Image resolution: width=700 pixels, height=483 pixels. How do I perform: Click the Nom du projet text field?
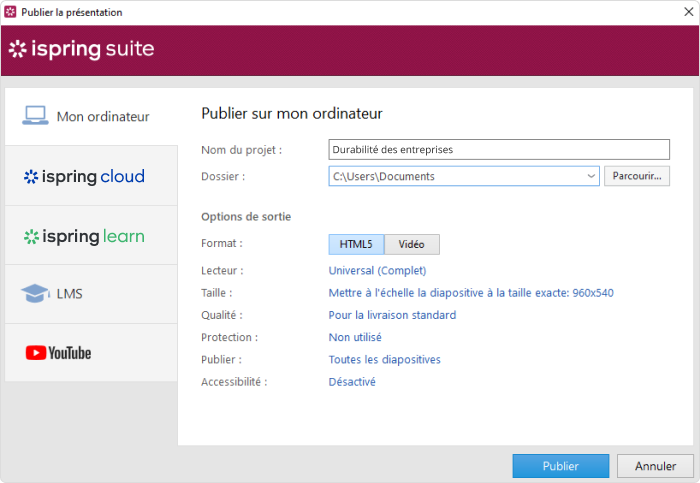click(499, 150)
